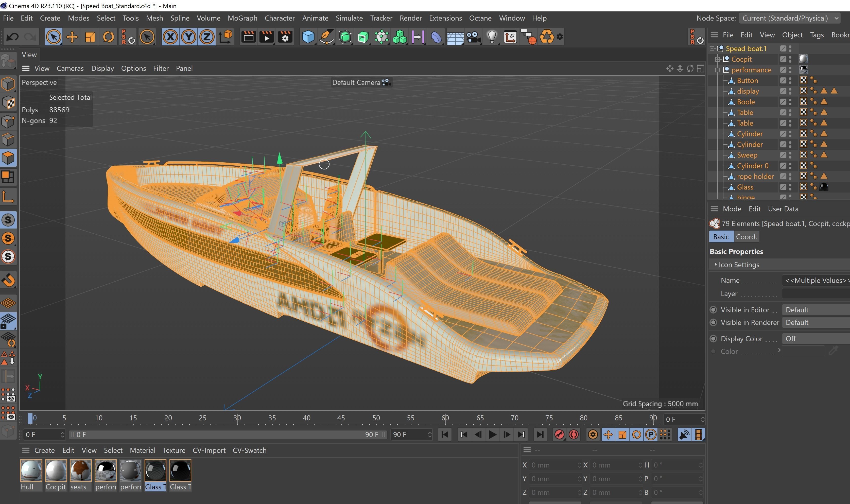Switch the Coordinate System icon

pyautogui.click(x=226, y=37)
